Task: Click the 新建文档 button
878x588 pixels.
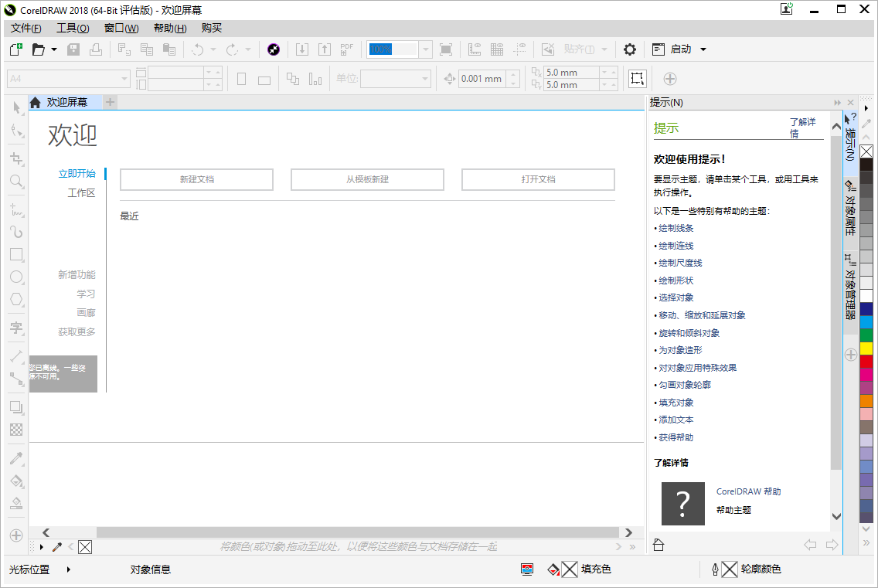Action: click(196, 180)
